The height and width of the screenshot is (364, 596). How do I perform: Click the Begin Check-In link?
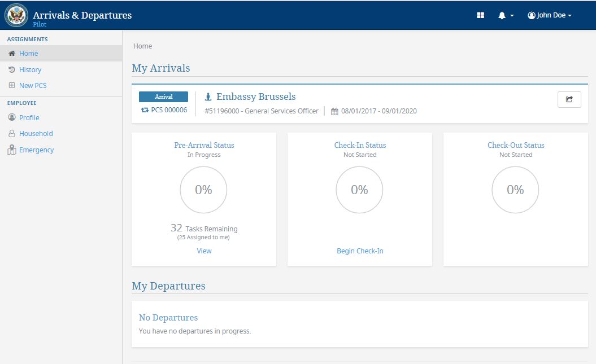360,251
